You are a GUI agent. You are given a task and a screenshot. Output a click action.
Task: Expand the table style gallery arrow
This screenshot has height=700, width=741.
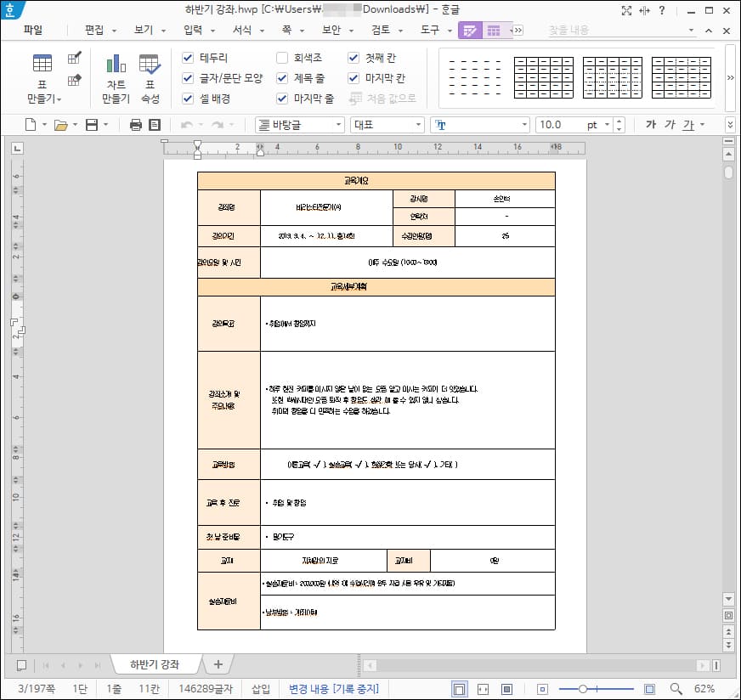pos(730,77)
